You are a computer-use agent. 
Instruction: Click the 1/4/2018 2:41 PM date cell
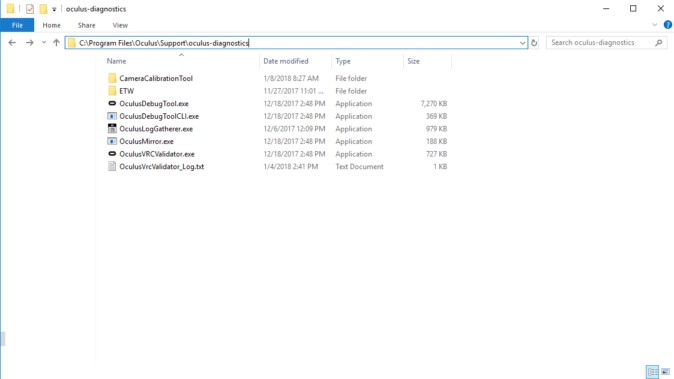coord(291,166)
